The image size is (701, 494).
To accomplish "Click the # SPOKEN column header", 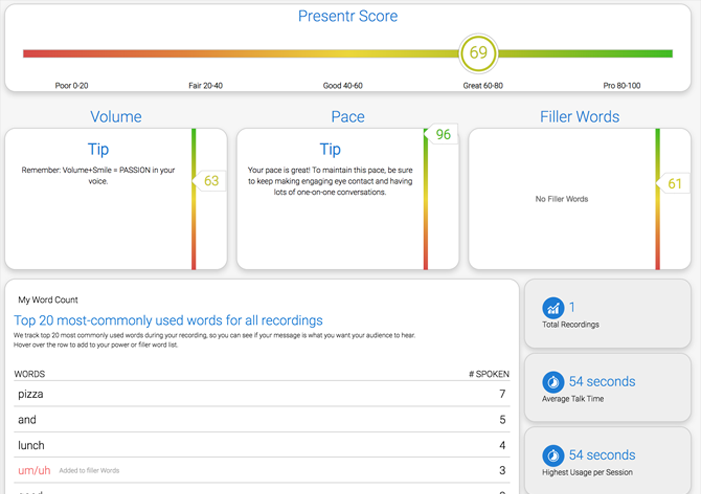I will click(x=489, y=374).
